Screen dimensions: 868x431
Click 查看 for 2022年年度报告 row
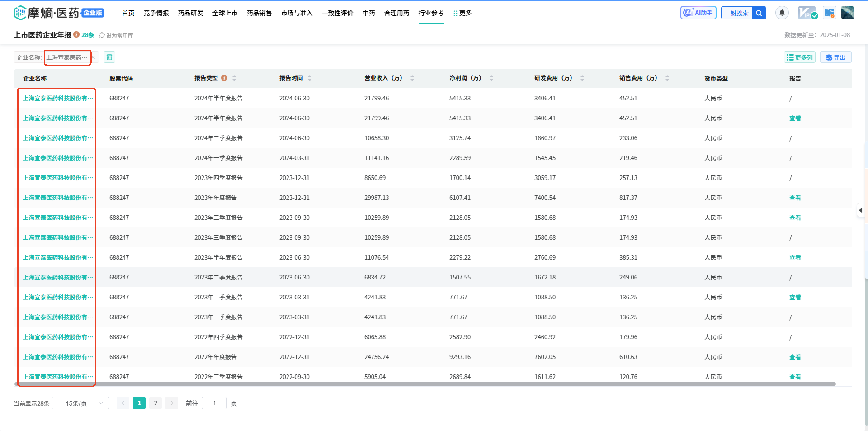pyautogui.click(x=795, y=357)
